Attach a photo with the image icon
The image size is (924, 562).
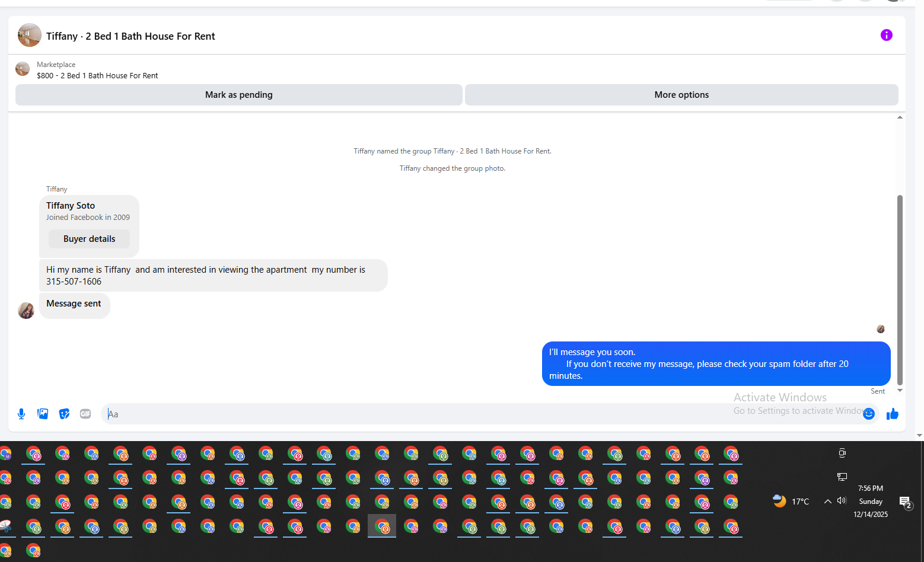(43, 414)
